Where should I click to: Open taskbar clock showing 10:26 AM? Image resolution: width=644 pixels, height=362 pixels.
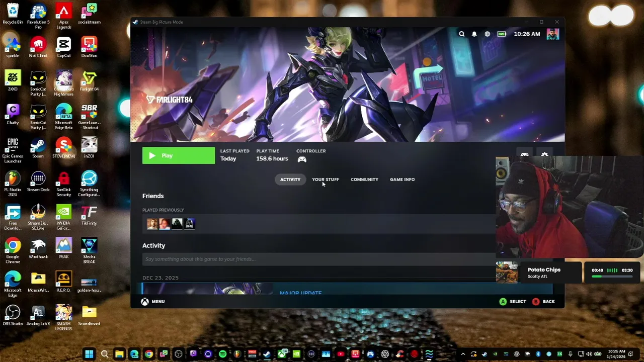click(617, 354)
